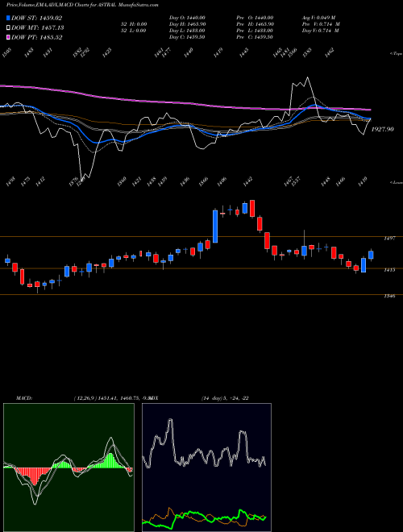The width and height of the screenshot is (403, 532).
Task: Click the white DOW MT legend swatch
Action: [8, 27]
